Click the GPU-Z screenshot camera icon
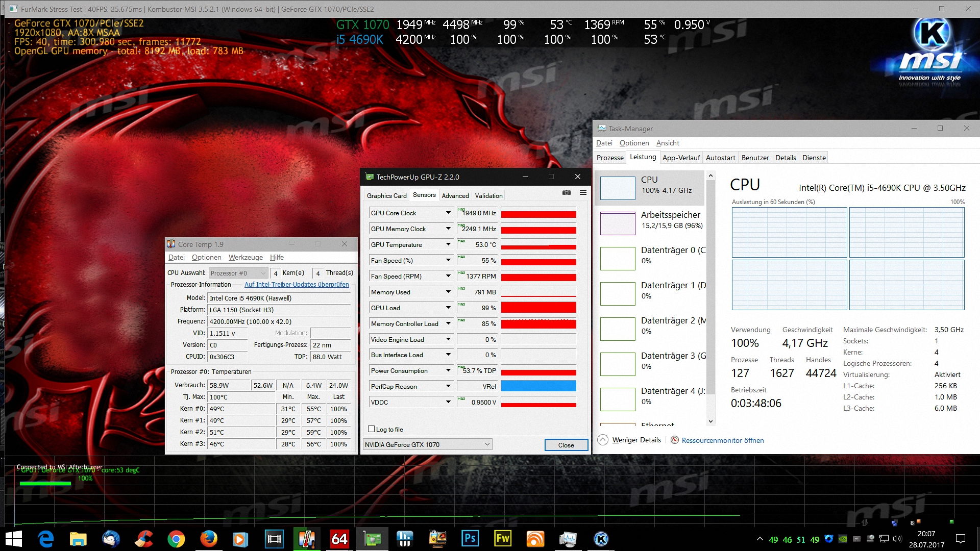Image resolution: width=980 pixels, height=551 pixels. pos(566,192)
